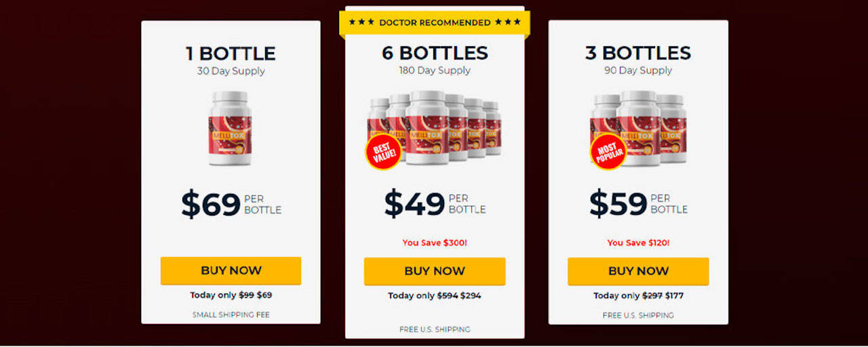868x347 pixels.
Task: Click the 6 BOTTLES heading
Action: (x=435, y=53)
